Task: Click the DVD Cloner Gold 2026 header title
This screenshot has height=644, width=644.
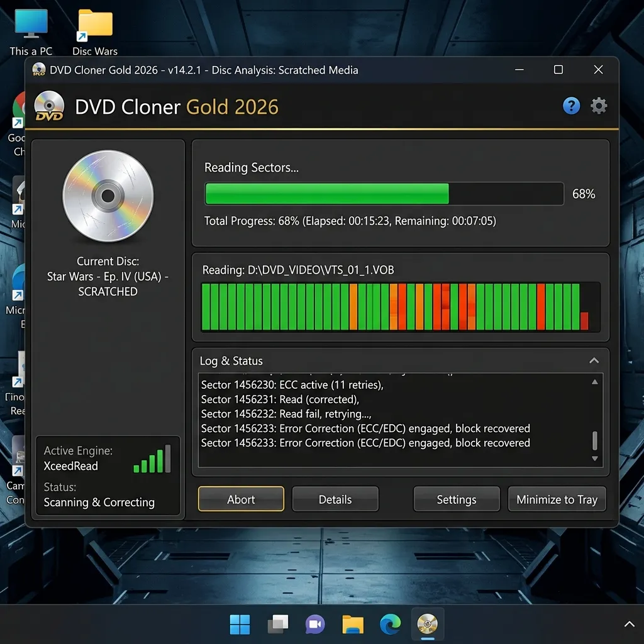Action: click(177, 107)
